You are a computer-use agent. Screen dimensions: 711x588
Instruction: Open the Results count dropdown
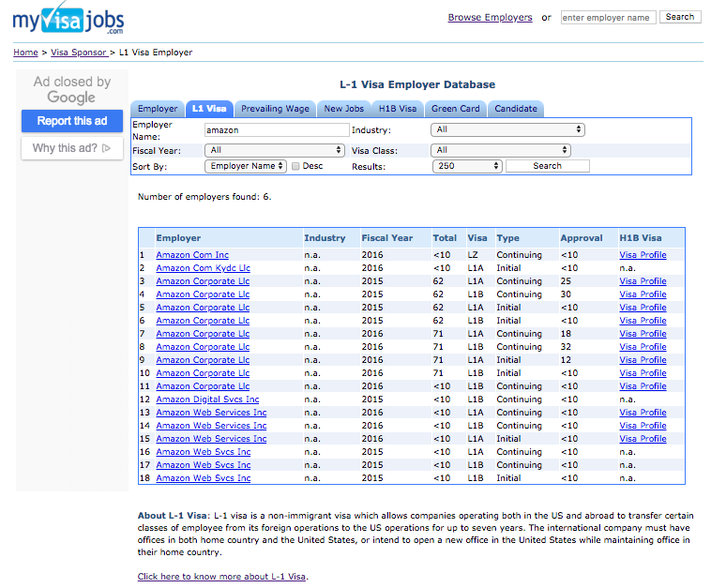coord(467,166)
